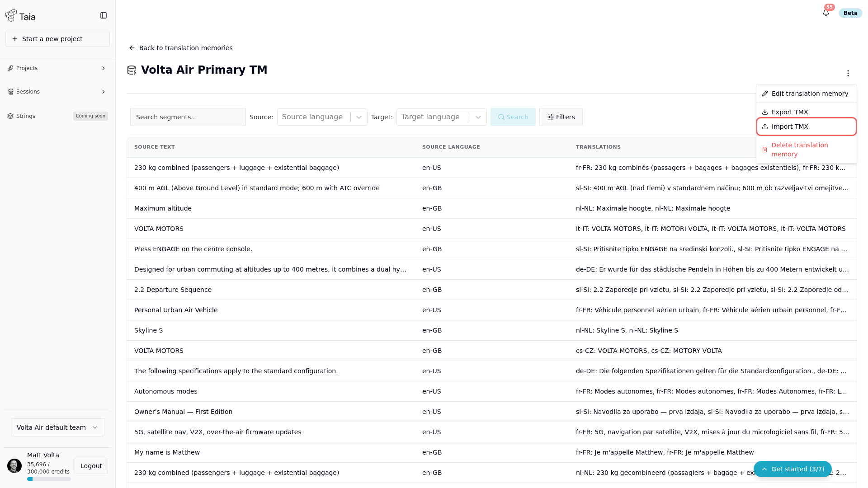This screenshot has height=488, width=868.
Task: Select '5G, satellite nav, V2X' row
Action: tap(491, 432)
